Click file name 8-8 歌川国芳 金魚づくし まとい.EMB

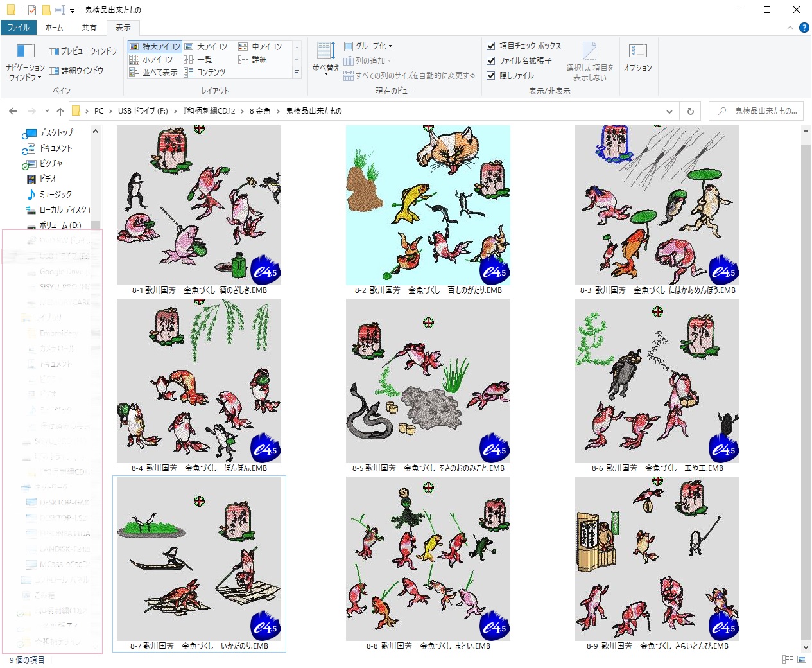[x=428, y=646]
